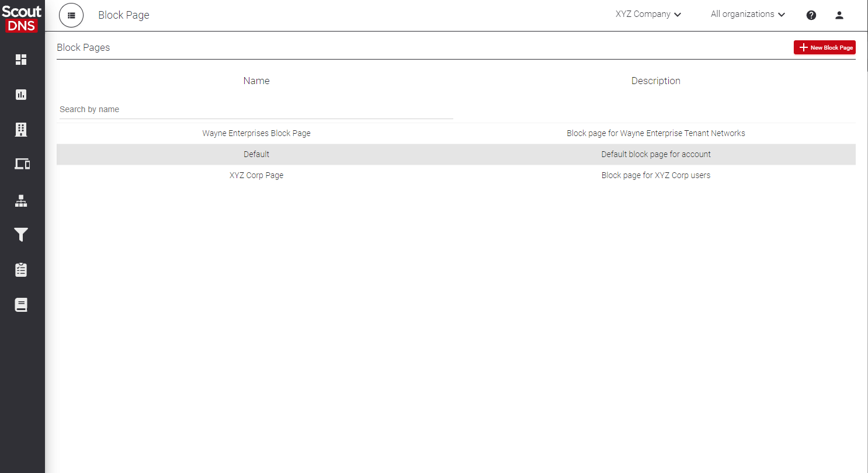Screen dimensions: 868x473
Task: Toggle the round list menu button
Action: [x=71, y=15]
